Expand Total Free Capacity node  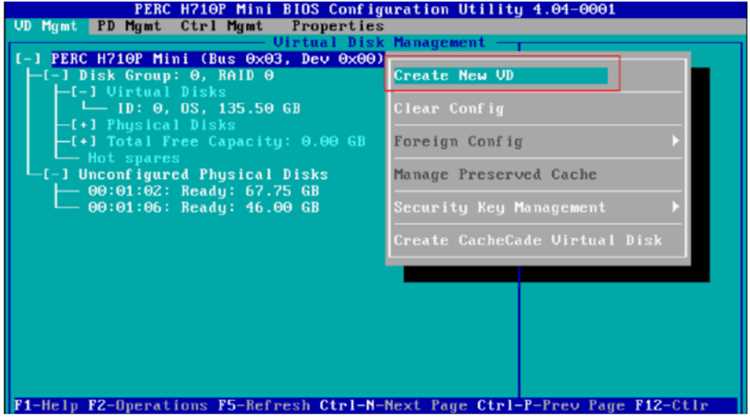pos(83,142)
